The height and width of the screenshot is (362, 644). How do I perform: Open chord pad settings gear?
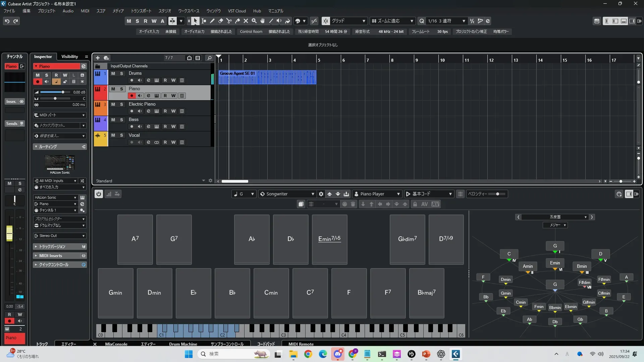click(321, 194)
